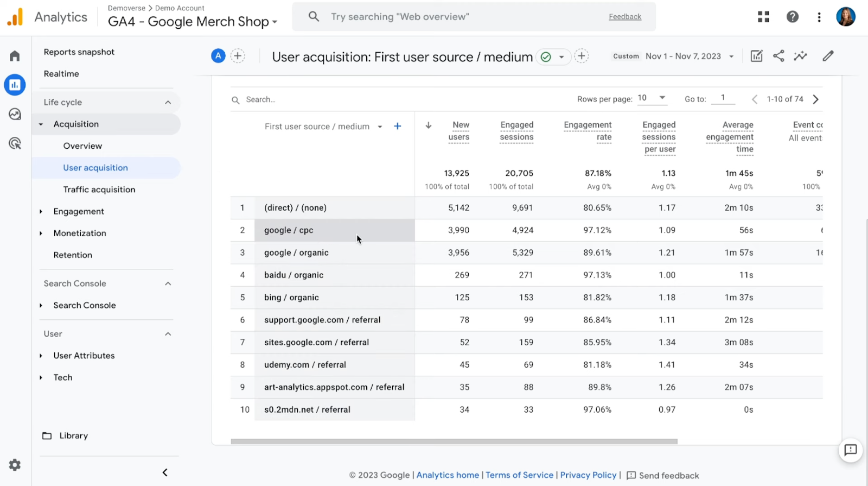Click the table search magnifier icon

point(235,100)
